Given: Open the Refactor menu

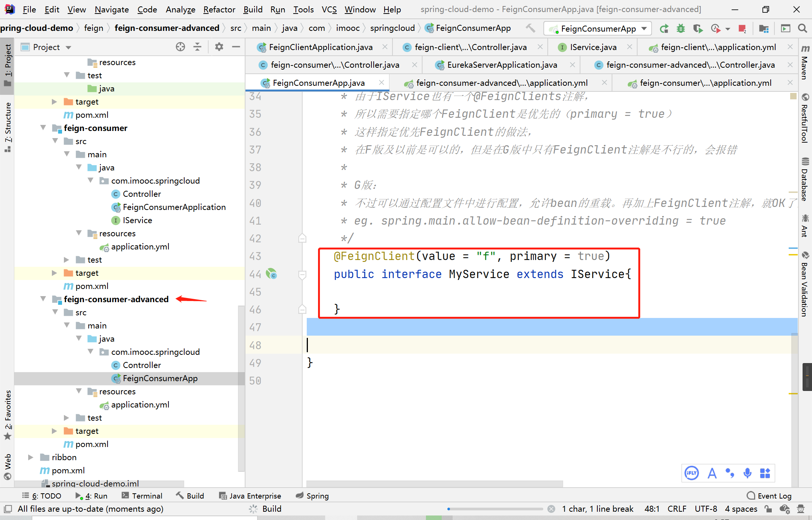Looking at the screenshot, I should (x=219, y=9).
